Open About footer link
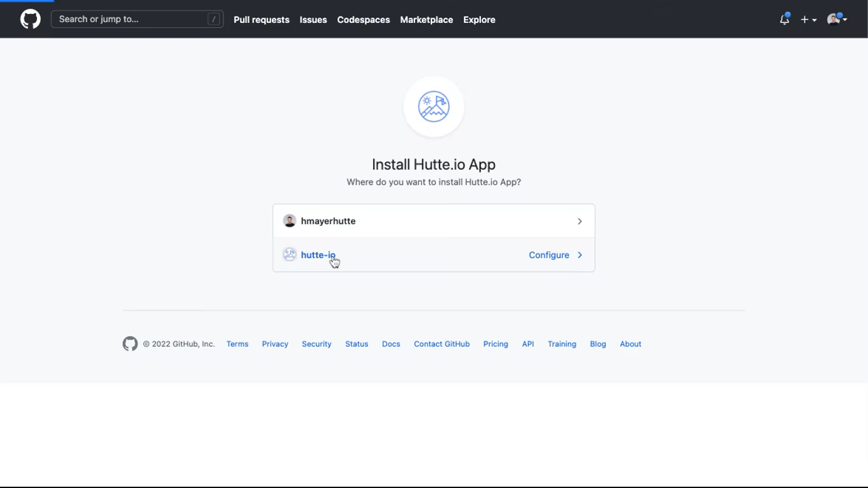Viewport: 868px width, 488px height. click(x=630, y=344)
